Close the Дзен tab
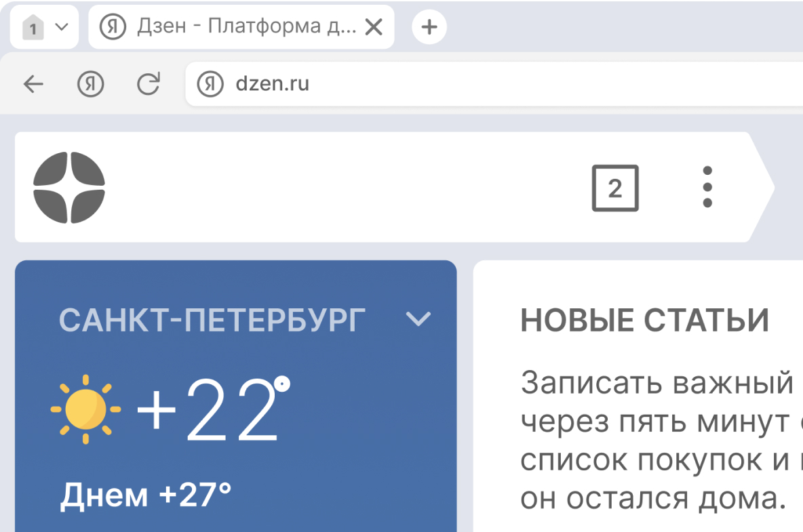803x532 pixels. 374,26
